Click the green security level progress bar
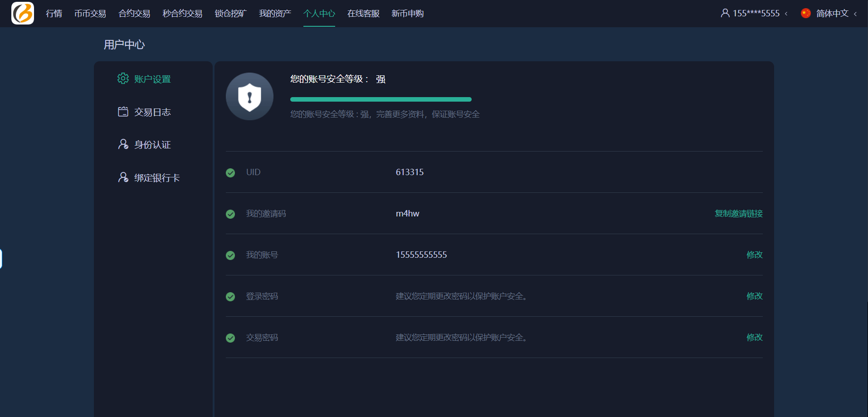The image size is (868, 417). pos(380,99)
